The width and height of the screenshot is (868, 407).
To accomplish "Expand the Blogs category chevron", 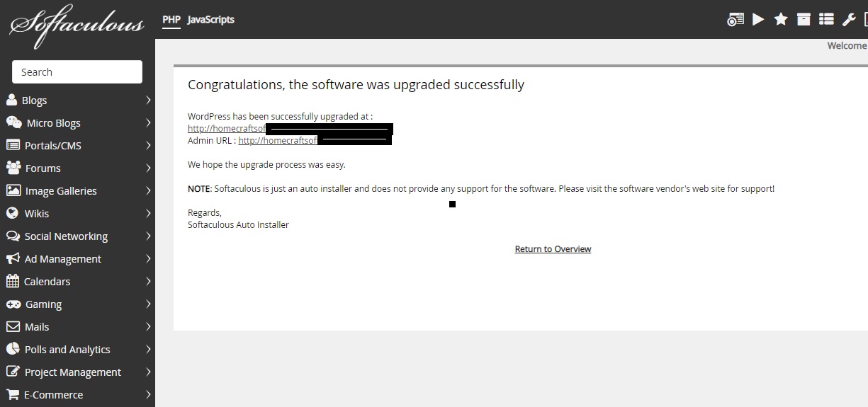I will pos(148,100).
